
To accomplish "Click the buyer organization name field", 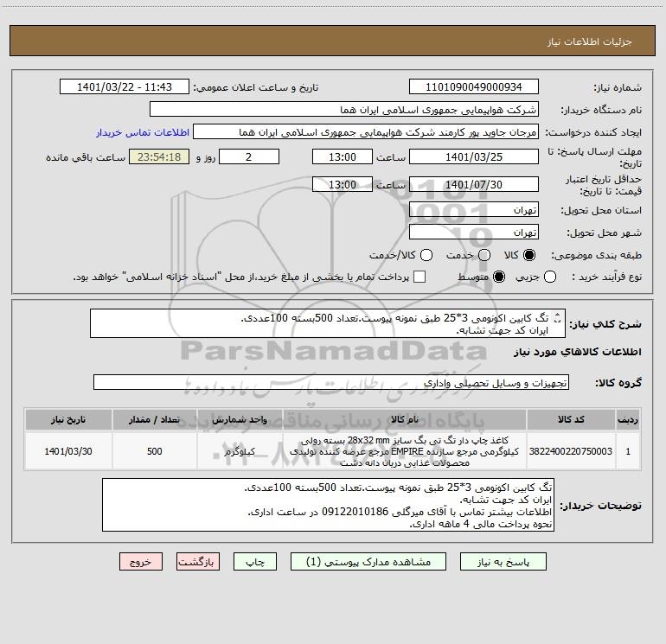I will (344, 110).
